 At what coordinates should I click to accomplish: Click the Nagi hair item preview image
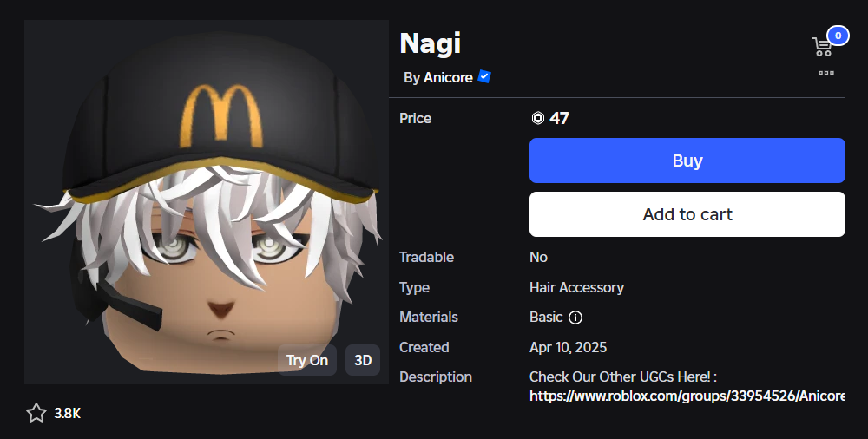point(207,202)
